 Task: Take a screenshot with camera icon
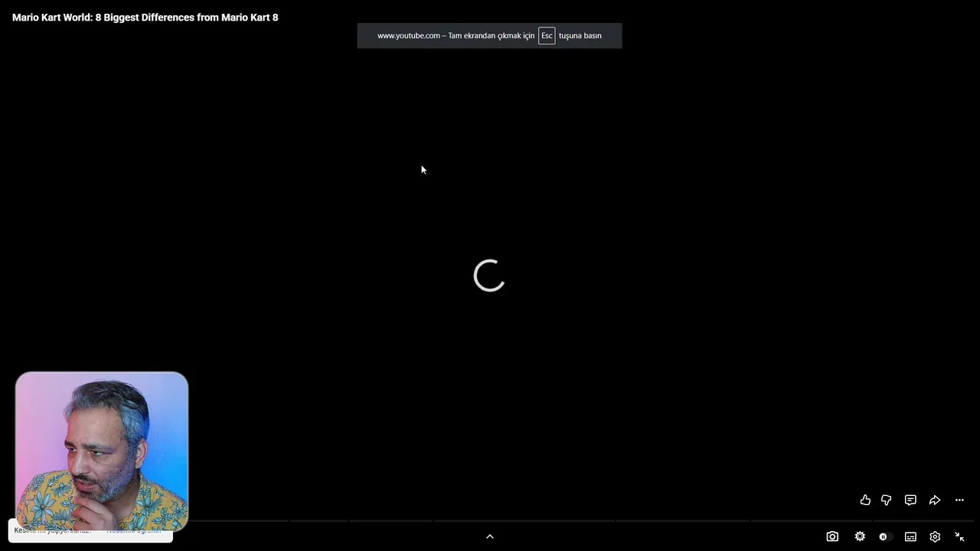pyautogui.click(x=832, y=536)
